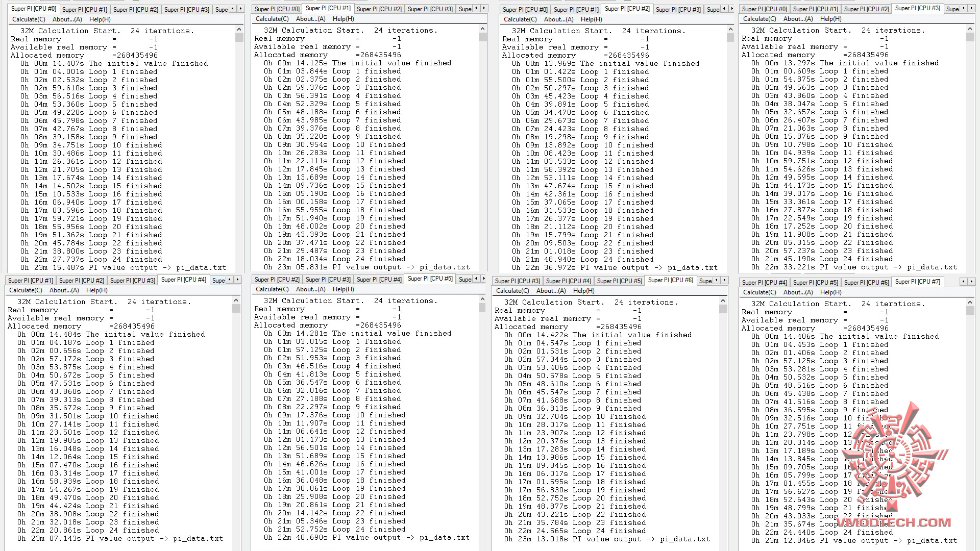Open About...(A) menu in the CPU #1 window
980x551 pixels.
pyautogui.click(x=310, y=19)
